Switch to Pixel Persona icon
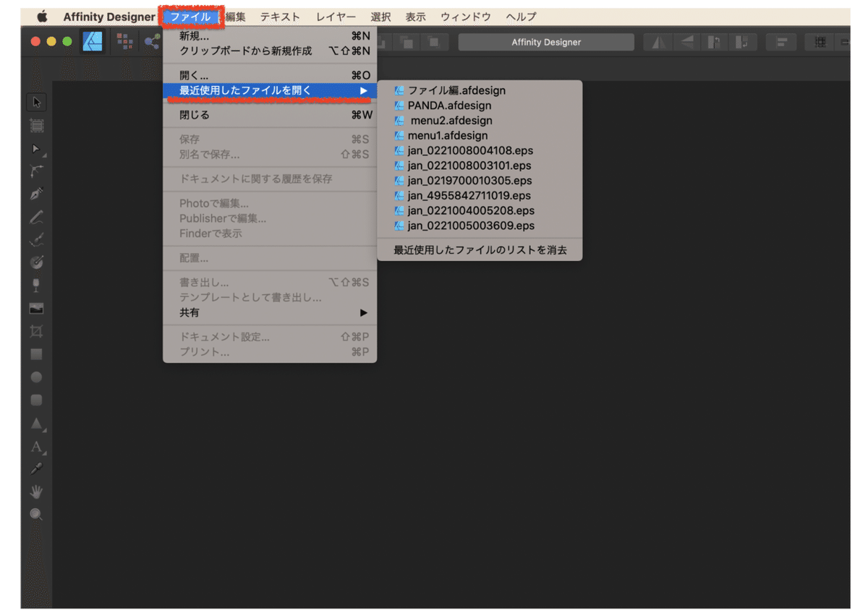Image resolution: width=868 pixels, height=613 pixels. (x=124, y=42)
